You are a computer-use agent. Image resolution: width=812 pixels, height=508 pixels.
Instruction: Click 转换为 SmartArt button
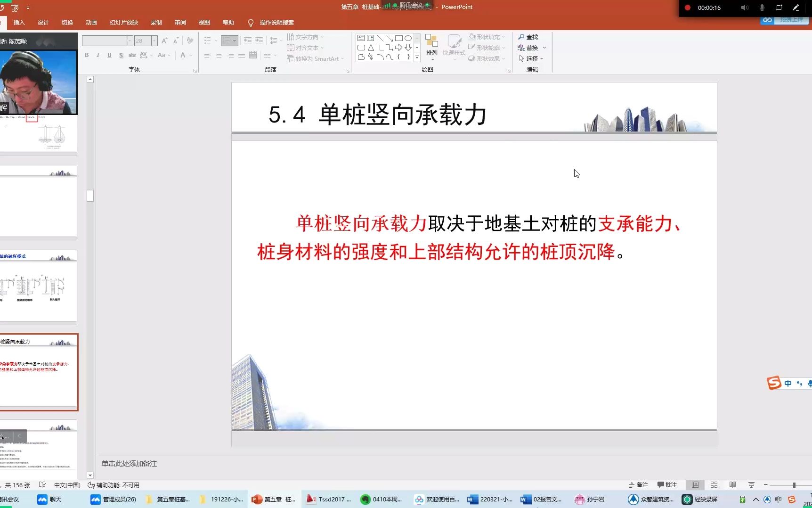pyautogui.click(x=315, y=58)
